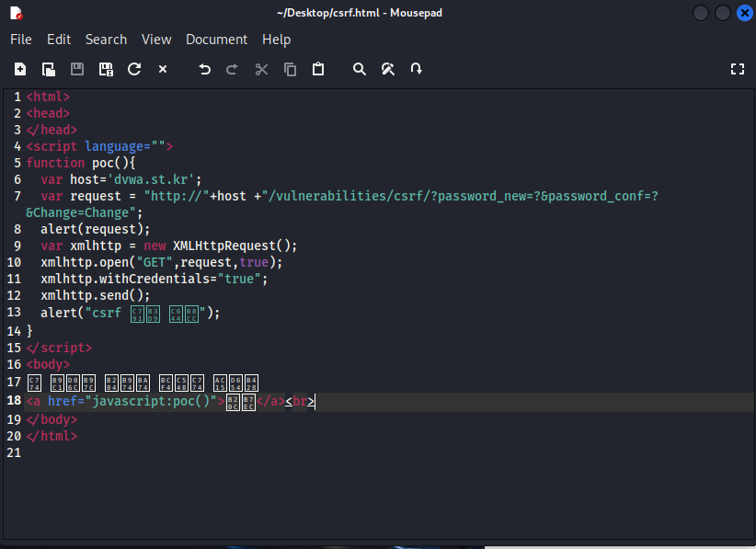Click the '<head>' tag on line 2
The width and height of the screenshot is (756, 549).
click(48, 114)
